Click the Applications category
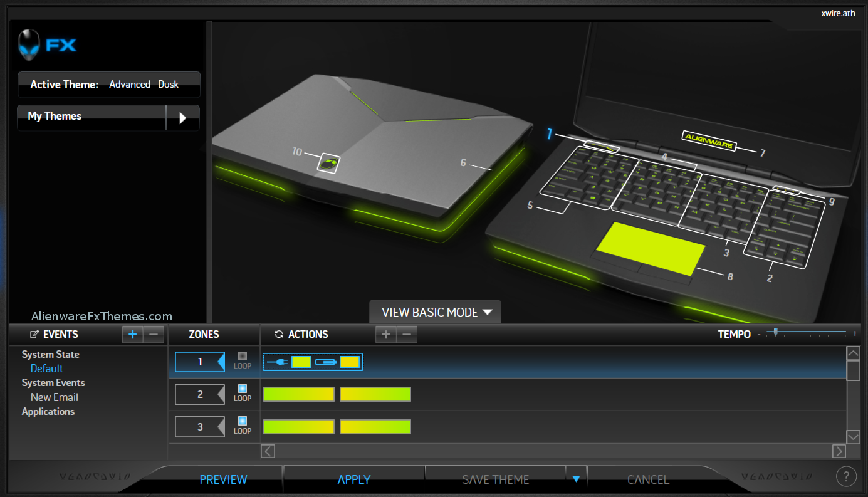 point(48,411)
